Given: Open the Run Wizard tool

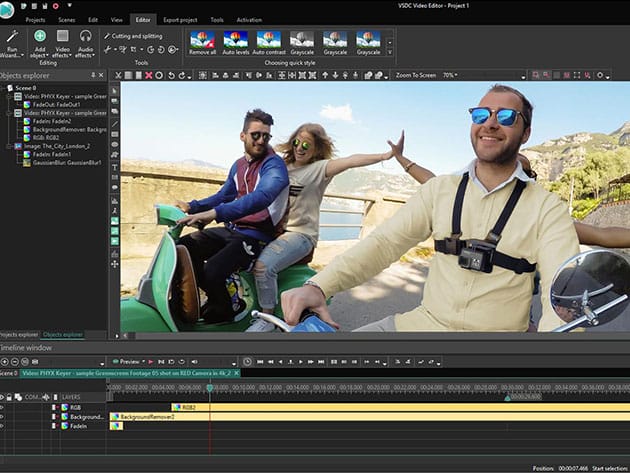Looking at the screenshot, I should (12, 42).
